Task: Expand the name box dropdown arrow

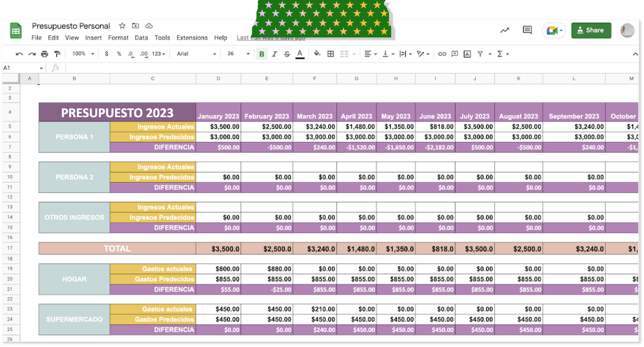Action: click(42, 68)
